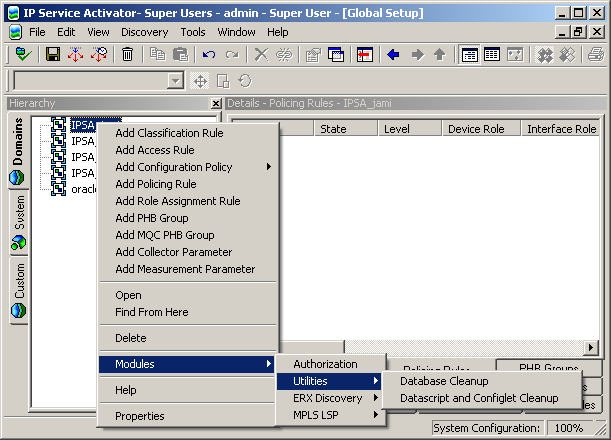The height and width of the screenshot is (440, 611).
Task: Click the Print toolbar icon
Action: click(596, 54)
